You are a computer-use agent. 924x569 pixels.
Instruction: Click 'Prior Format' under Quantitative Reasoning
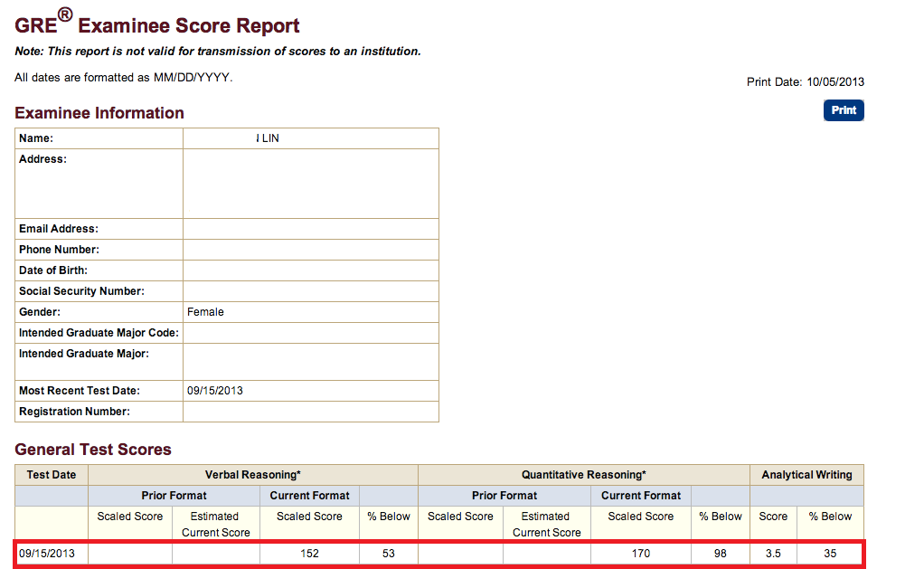tap(504, 496)
